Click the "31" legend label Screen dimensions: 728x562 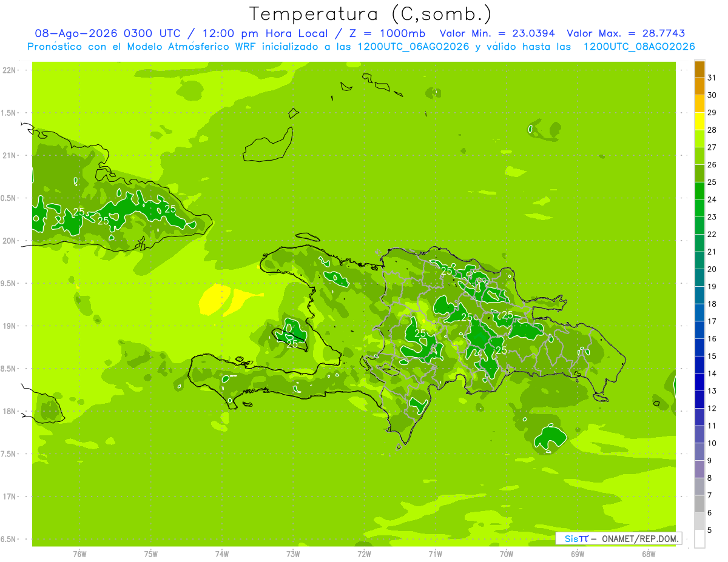click(x=712, y=78)
